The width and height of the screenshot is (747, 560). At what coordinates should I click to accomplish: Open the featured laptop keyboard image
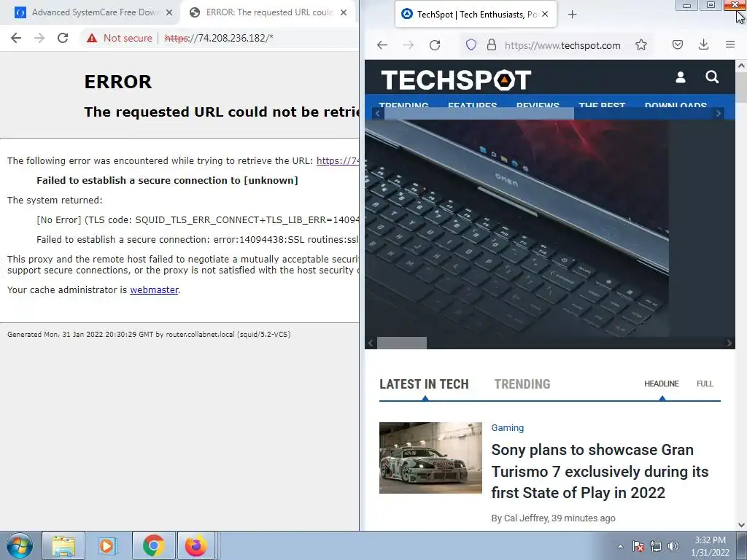[x=517, y=228]
